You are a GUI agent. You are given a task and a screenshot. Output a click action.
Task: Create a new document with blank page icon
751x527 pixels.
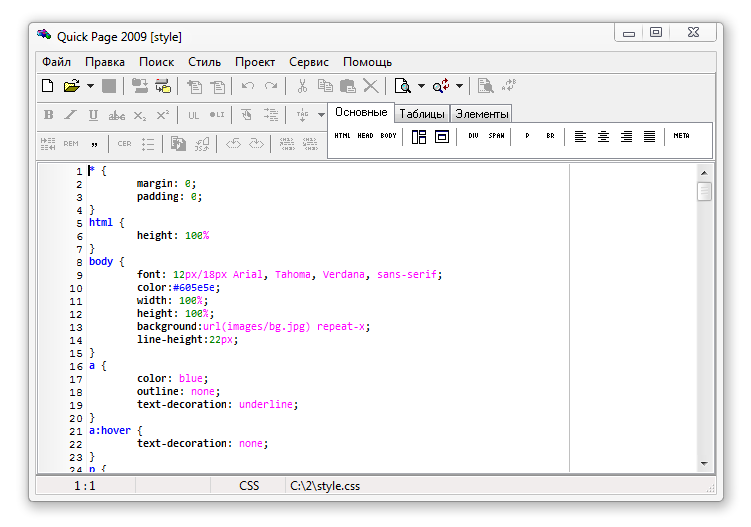point(47,86)
